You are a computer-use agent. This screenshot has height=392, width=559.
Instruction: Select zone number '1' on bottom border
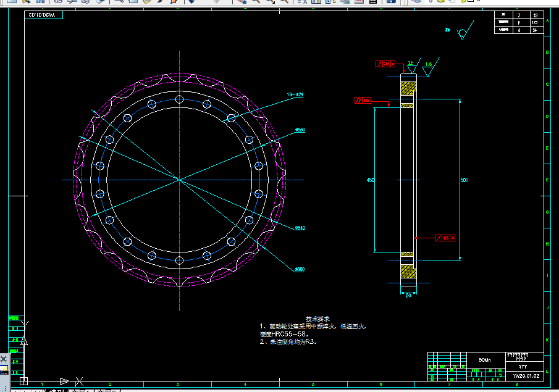pyautogui.click(x=42, y=384)
